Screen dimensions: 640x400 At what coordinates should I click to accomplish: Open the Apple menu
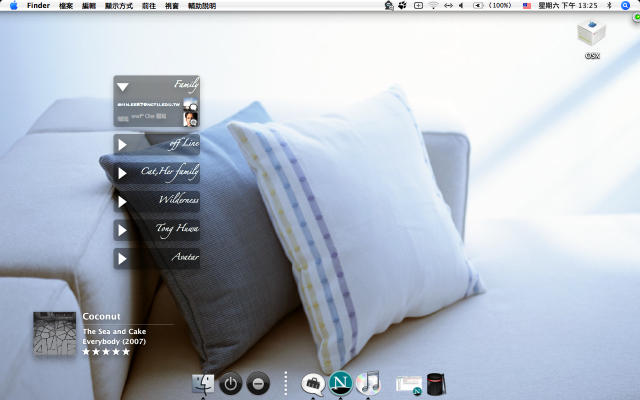point(13,6)
